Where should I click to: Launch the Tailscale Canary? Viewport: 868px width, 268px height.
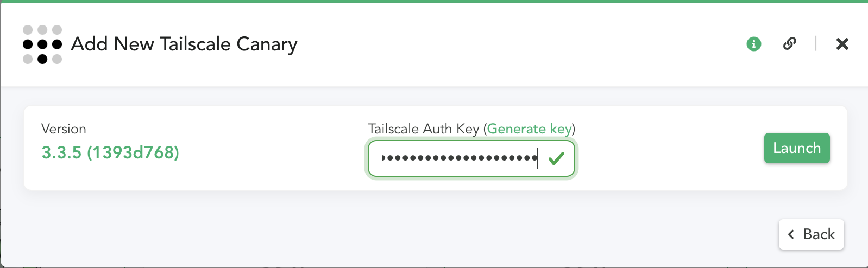click(x=797, y=148)
